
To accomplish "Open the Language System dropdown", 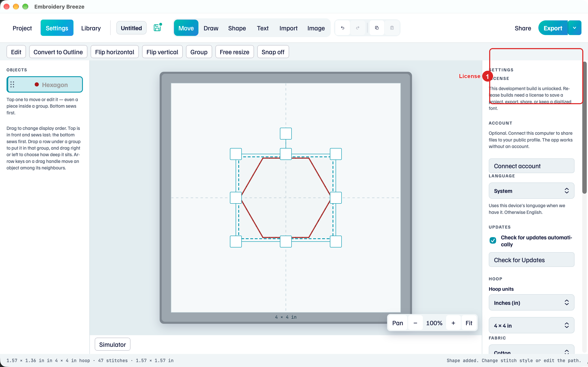I will pyautogui.click(x=531, y=191).
